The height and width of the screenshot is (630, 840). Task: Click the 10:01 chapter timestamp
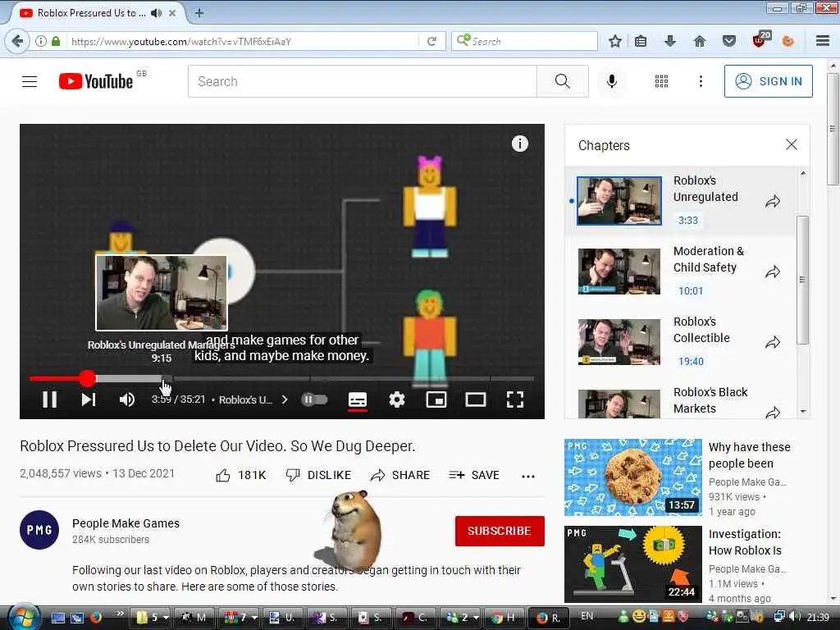[690, 291]
